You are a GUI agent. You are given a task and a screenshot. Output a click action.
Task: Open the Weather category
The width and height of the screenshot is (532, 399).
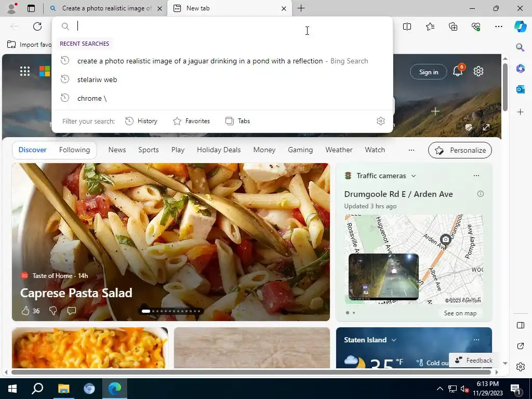pyautogui.click(x=339, y=150)
